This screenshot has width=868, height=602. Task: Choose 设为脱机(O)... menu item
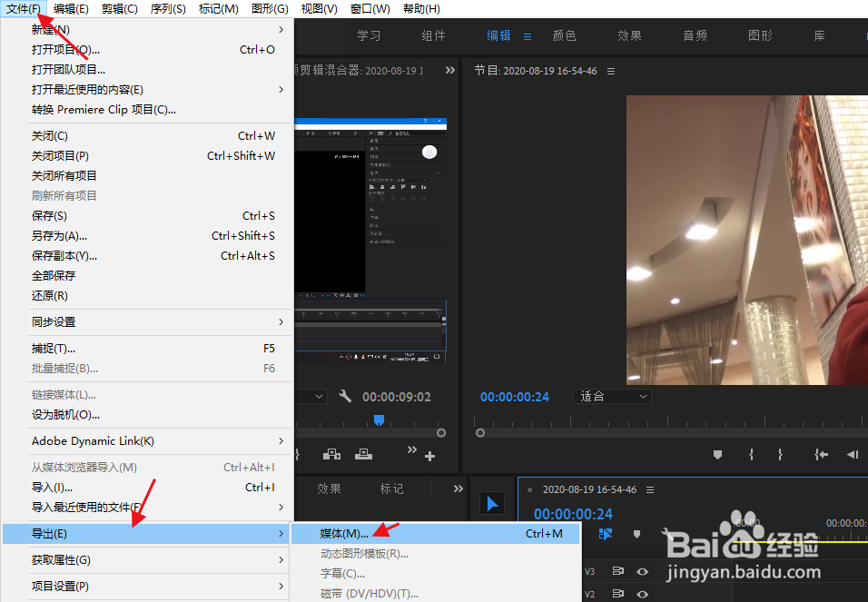[147, 415]
